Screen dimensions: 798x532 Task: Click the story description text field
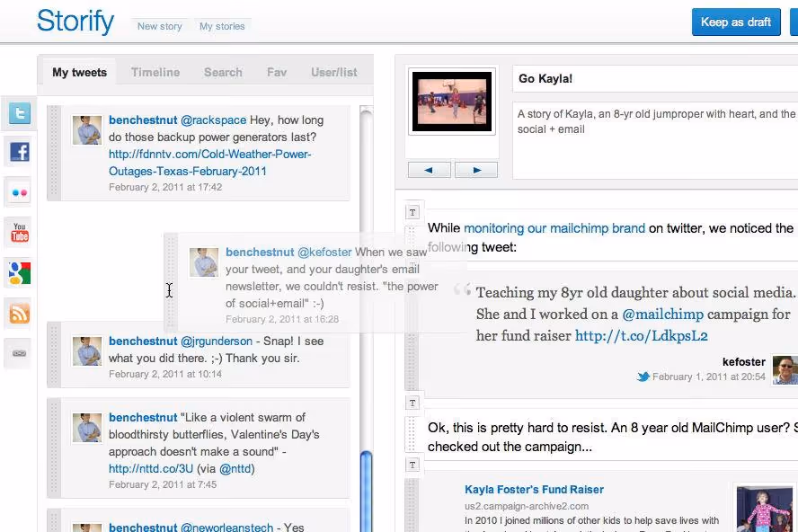coord(655,140)
